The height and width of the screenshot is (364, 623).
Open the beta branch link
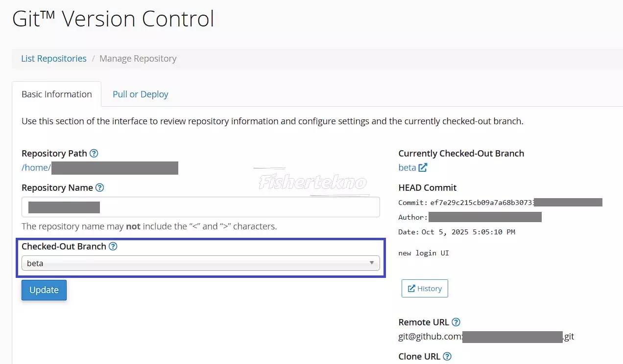407,168
